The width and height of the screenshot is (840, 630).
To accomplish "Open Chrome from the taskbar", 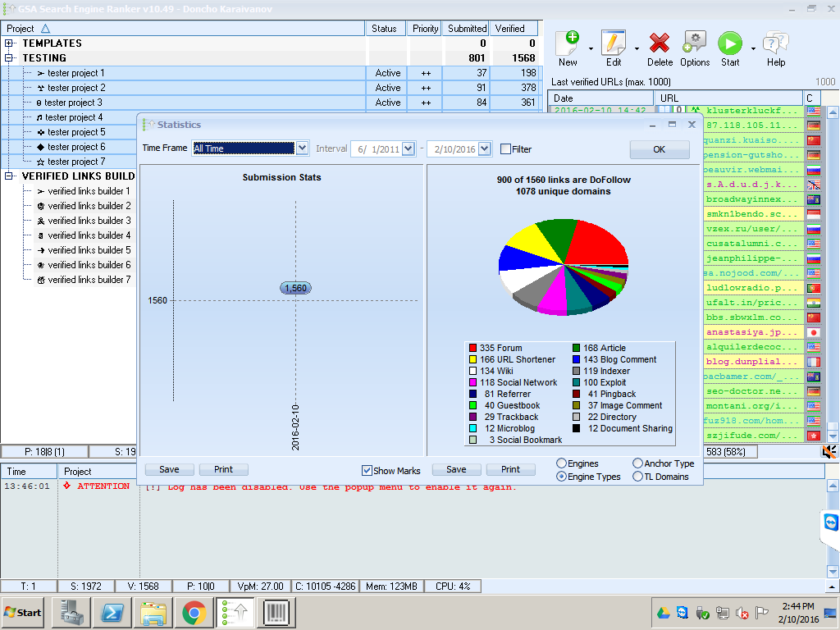I will [x=194, y=613].
